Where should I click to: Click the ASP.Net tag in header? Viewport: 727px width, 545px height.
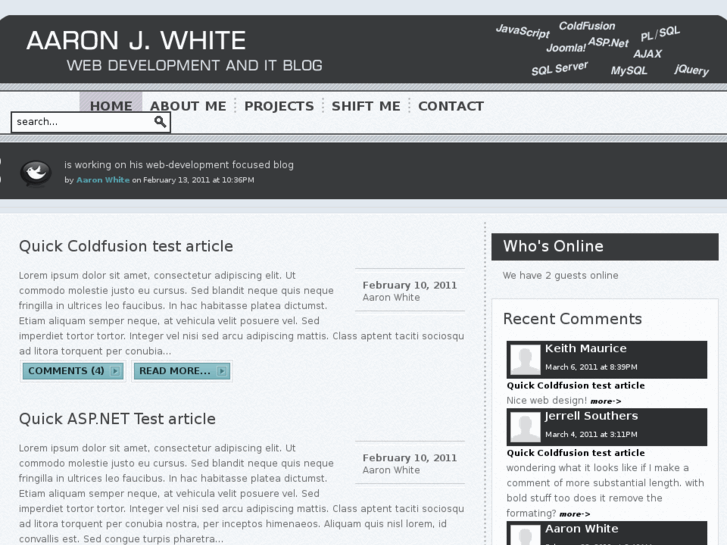click(608, 43)
